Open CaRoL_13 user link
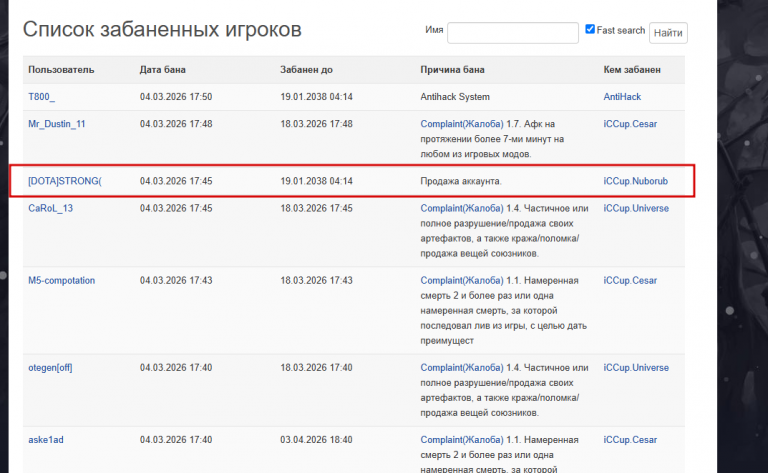Image resolution: width=768 pixels, height=473 pixels. [x=50, y=208]
